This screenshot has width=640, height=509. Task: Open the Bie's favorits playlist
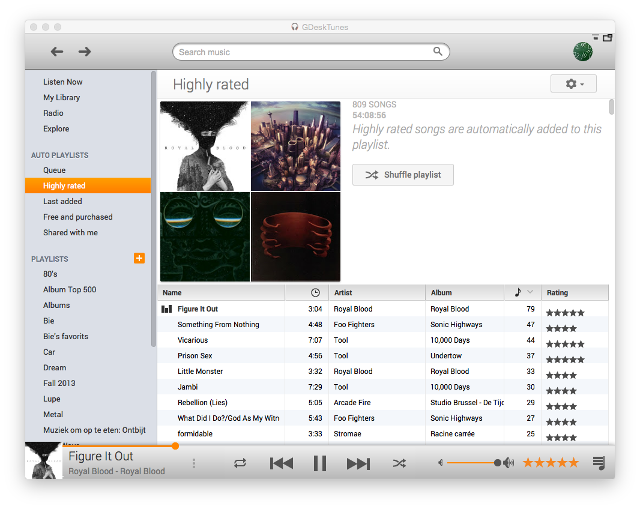(x=66, y=336)
